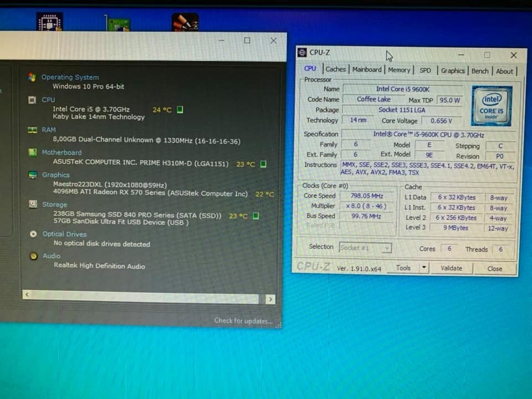Click the Package field showing Socket 1151 LGA

click(x=402, y=110)
